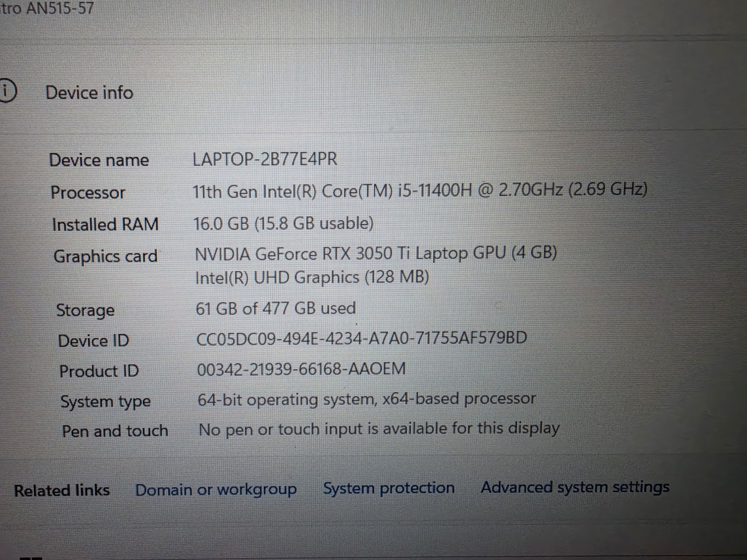
Task: Click the Device info heading
Action: click(89, 92)
